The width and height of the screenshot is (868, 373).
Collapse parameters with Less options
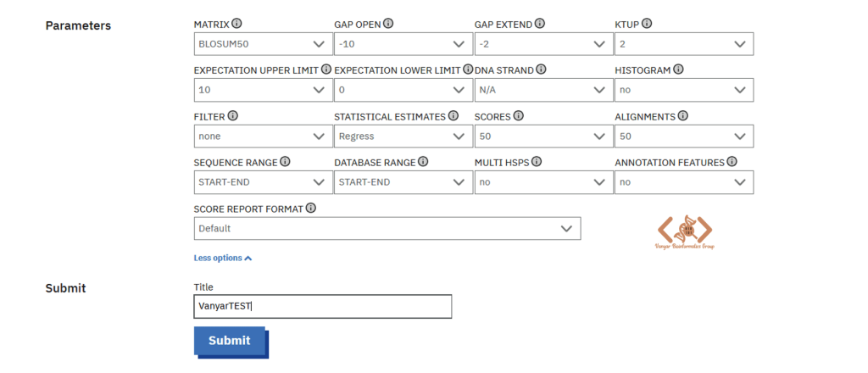(x=223, y=258)
